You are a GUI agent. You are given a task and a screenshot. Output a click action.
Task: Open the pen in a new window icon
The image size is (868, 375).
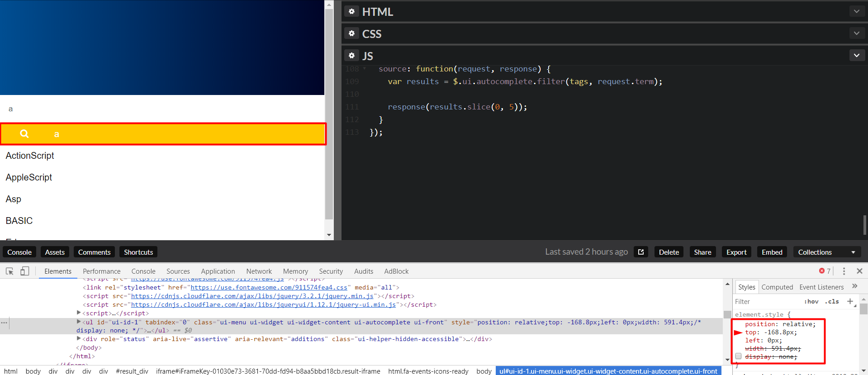[641, 252]
